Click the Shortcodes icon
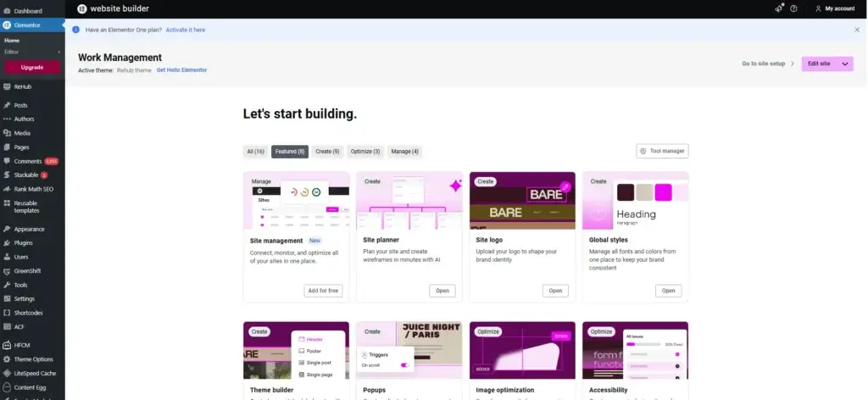 tap(7, 313)
